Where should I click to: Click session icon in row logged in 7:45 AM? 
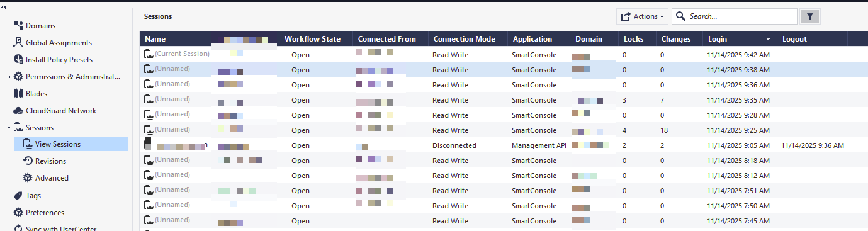[x=149, y=221]
